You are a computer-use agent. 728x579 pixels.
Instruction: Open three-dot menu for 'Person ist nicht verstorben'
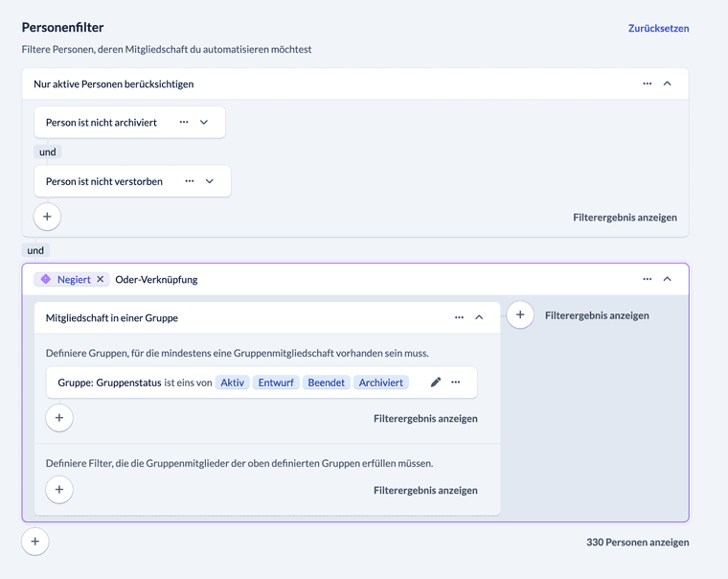(x=190, y=181)
